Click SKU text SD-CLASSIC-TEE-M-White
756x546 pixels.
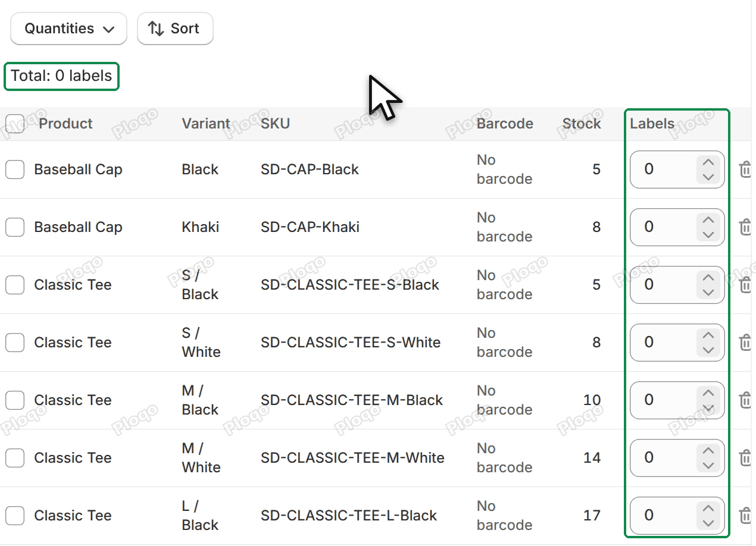(352, 458)
